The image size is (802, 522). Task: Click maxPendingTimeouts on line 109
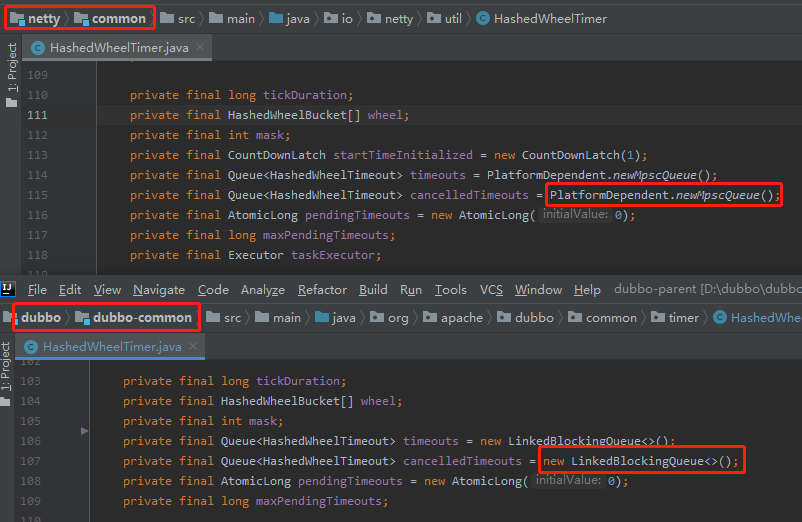[x=319, y=501]
